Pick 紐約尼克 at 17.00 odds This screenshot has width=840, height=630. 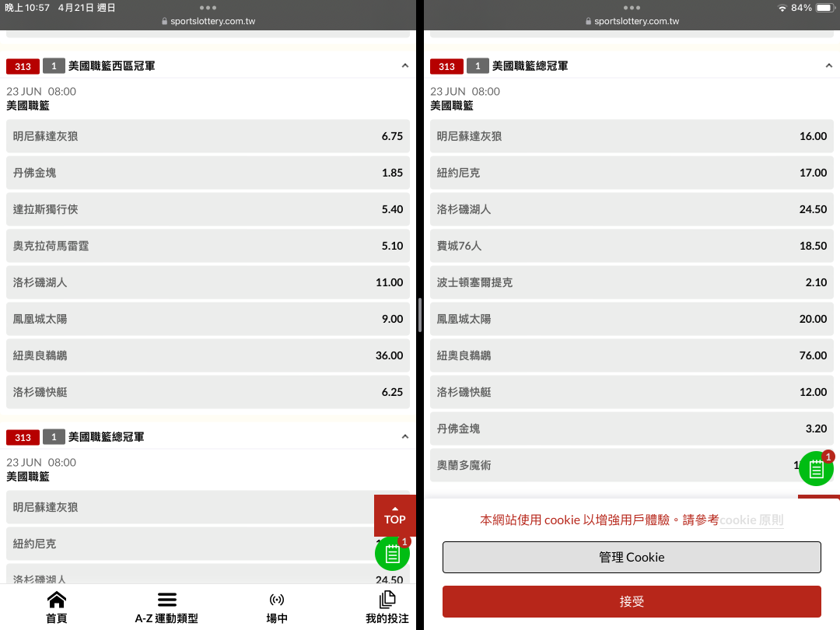632,173
